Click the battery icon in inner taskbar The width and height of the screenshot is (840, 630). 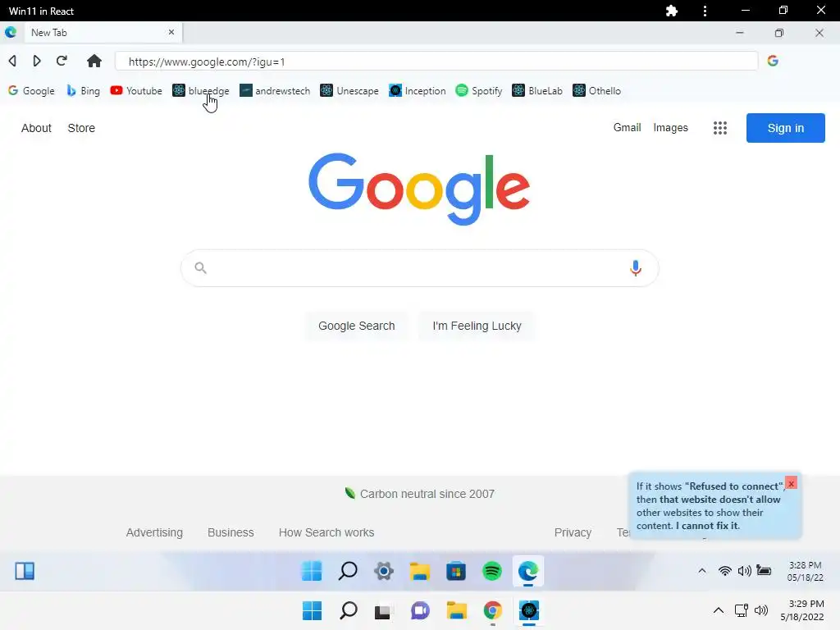[x=764, y=571]
